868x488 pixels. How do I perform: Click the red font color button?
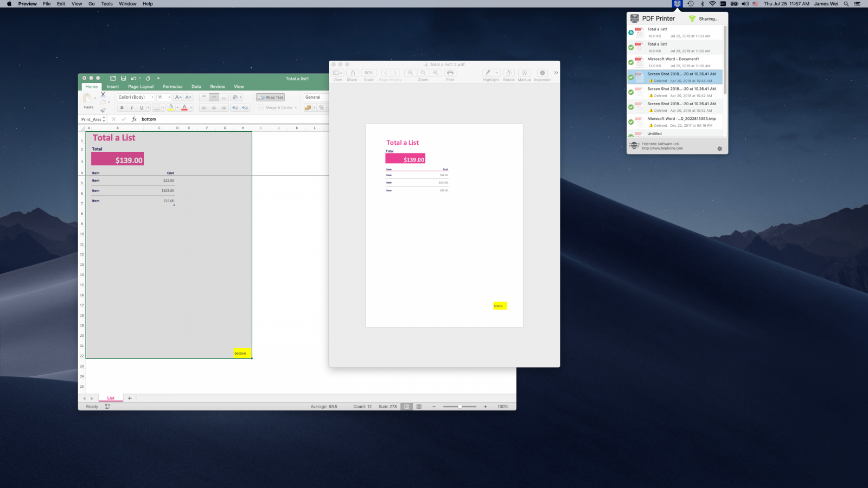pos(184,107)
